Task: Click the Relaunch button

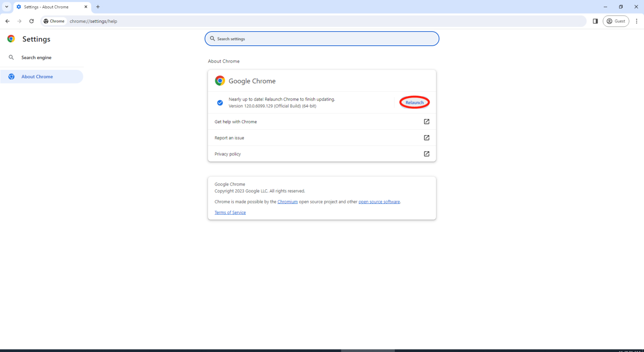Action: coord(414,102)
